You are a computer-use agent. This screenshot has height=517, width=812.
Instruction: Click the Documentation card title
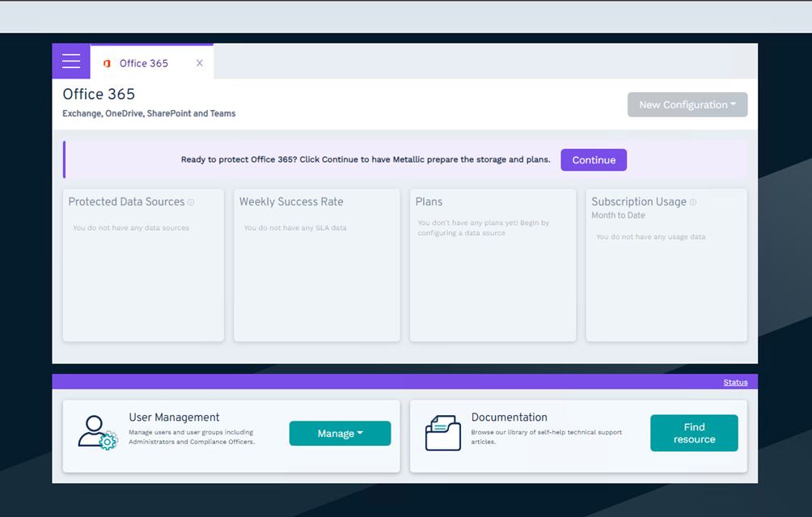point(509,417)
